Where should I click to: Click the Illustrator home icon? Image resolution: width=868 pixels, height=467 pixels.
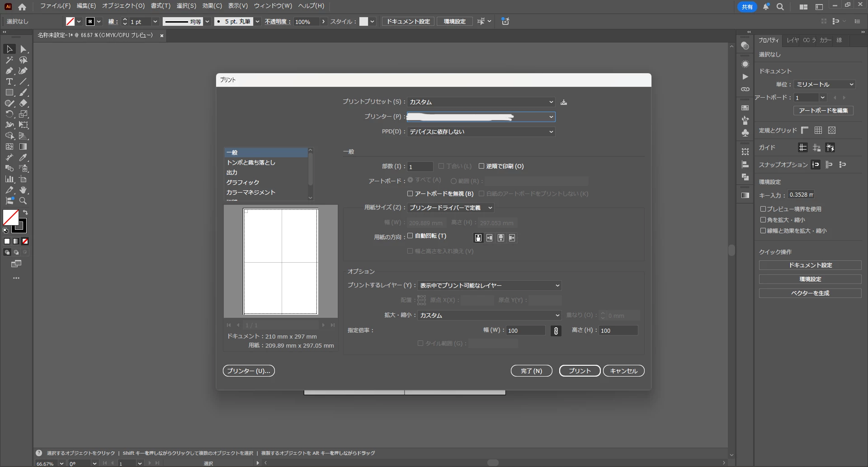(22, 6)
